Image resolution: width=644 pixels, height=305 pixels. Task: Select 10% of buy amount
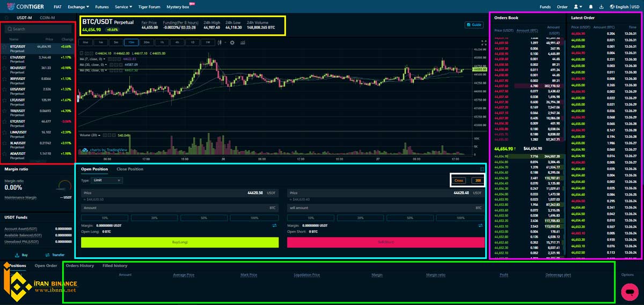tap(104, 218)
